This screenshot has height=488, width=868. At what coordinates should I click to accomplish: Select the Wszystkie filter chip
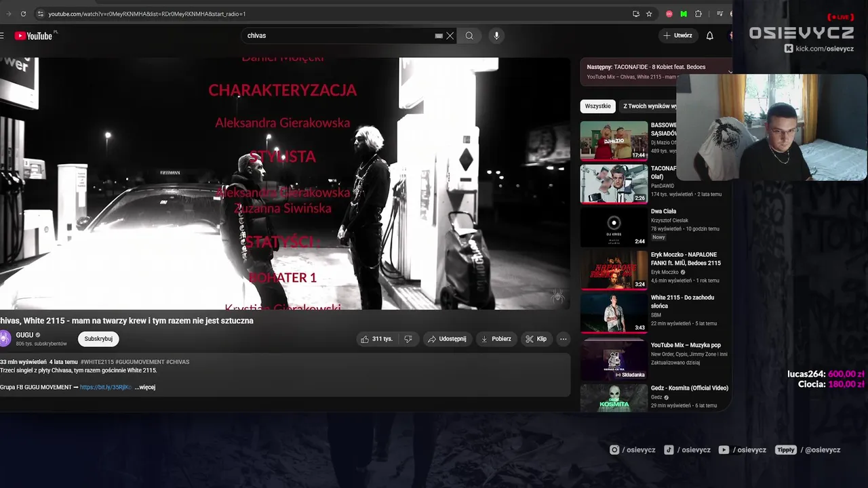tap(597, 106)
